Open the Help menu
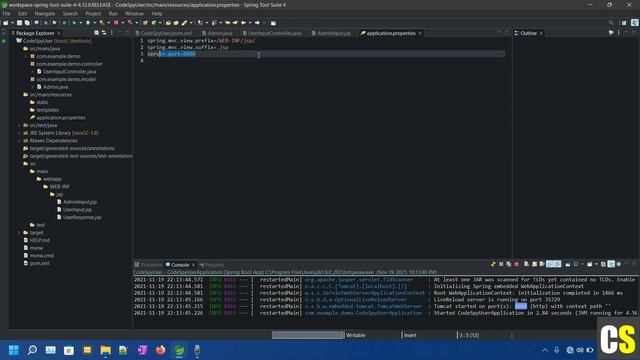 [157, 13]
